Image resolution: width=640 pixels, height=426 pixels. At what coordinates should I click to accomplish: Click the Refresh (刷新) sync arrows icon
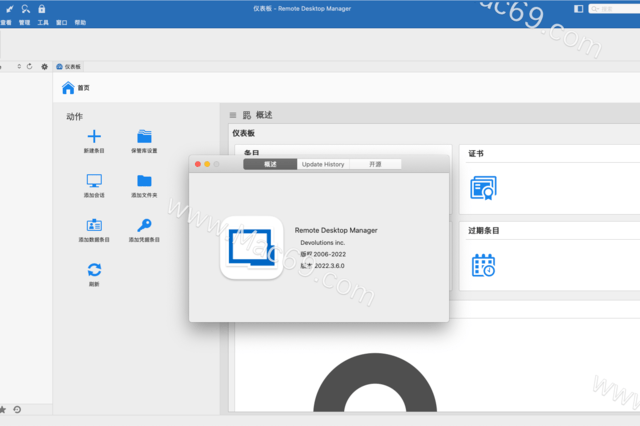point(94,270)
